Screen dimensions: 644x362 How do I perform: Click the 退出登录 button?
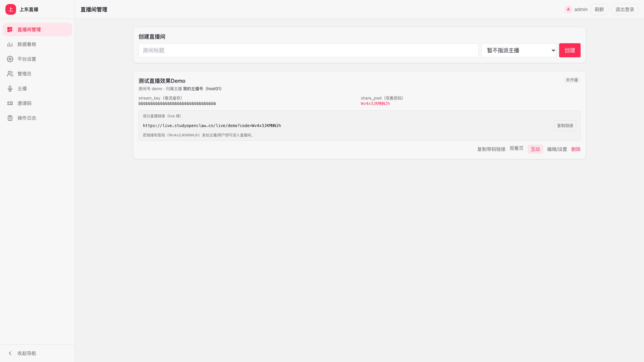(625, 9)
